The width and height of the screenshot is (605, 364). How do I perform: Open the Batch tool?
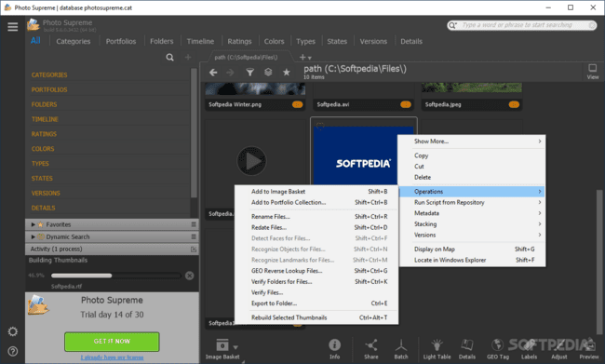(401, 349)
